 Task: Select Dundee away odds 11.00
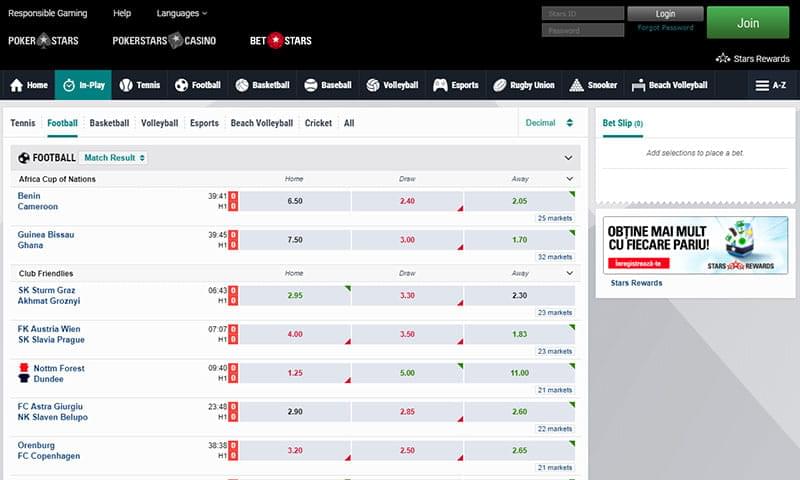click(x=519, y=373)
